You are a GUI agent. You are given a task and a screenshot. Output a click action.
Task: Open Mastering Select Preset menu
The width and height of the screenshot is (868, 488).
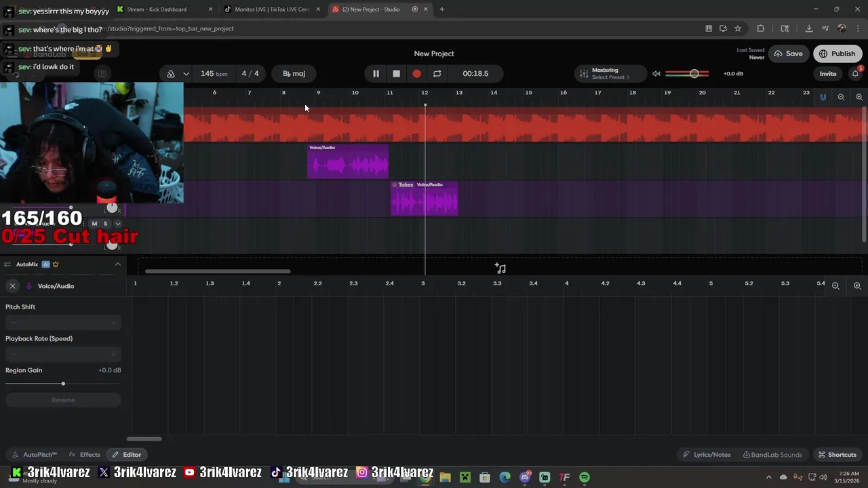pos(610,73)
